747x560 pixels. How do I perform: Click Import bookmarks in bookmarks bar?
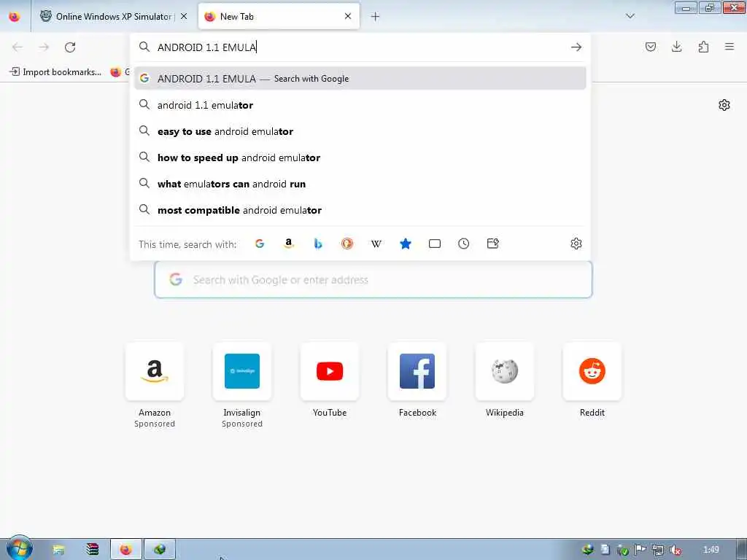pos(55,72)
